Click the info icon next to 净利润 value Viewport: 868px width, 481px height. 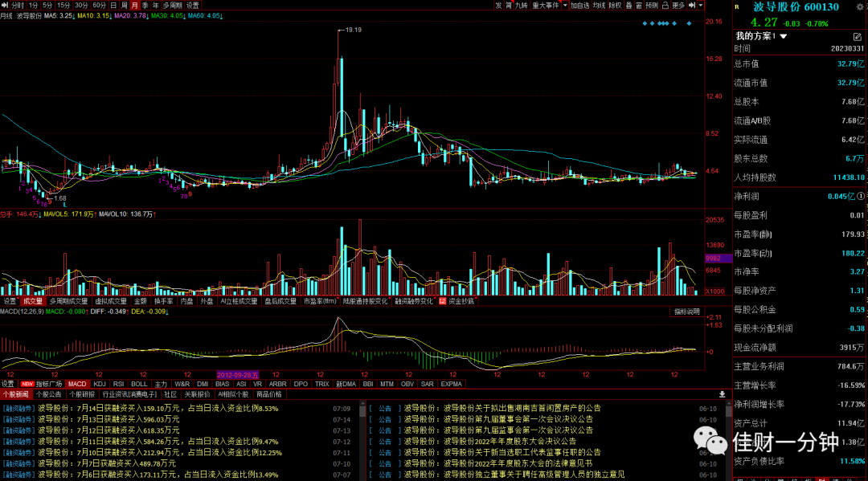click(861, 196)
